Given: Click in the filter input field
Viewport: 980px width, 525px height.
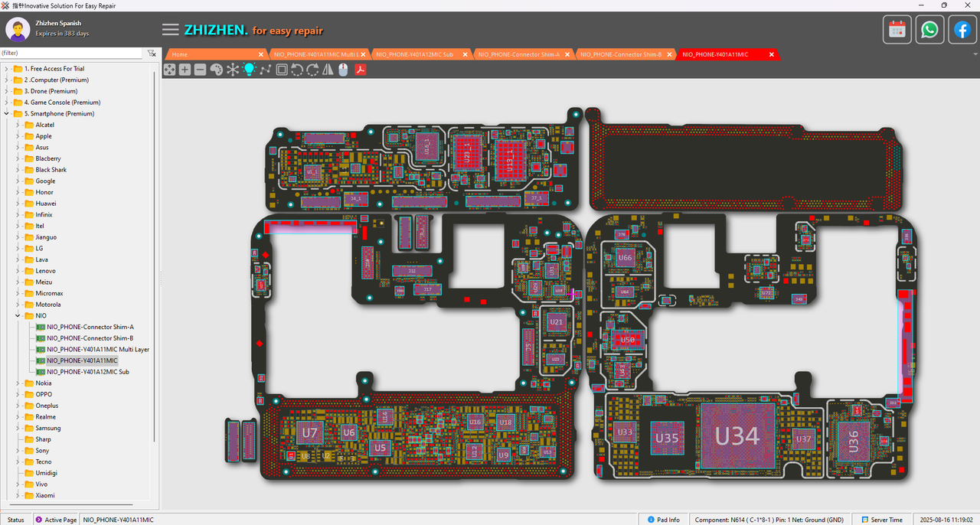Looking at the screenshot, I should click(x=71, y=54).
